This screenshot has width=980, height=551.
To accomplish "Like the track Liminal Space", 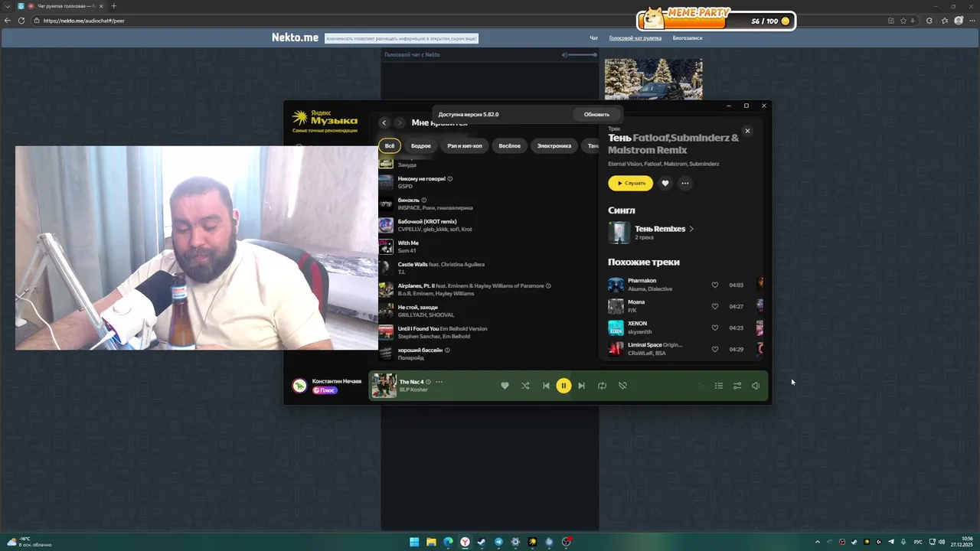I will [x=715, y=349].
